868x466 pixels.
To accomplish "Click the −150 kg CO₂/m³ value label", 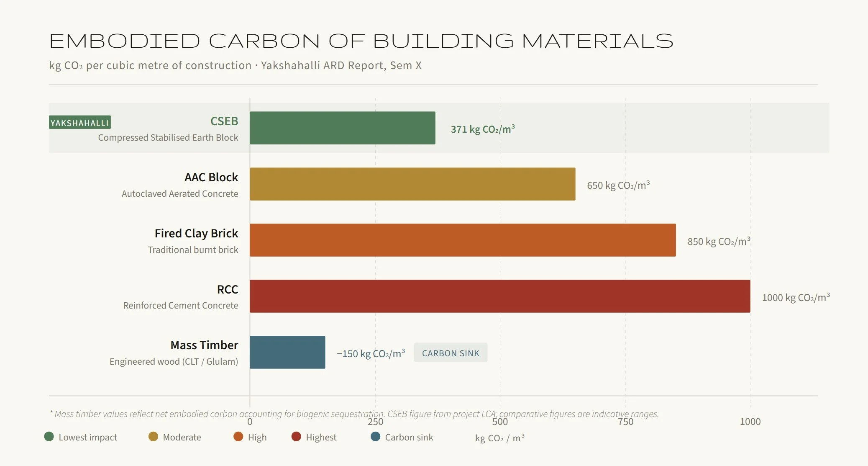I will coord(371,353).
